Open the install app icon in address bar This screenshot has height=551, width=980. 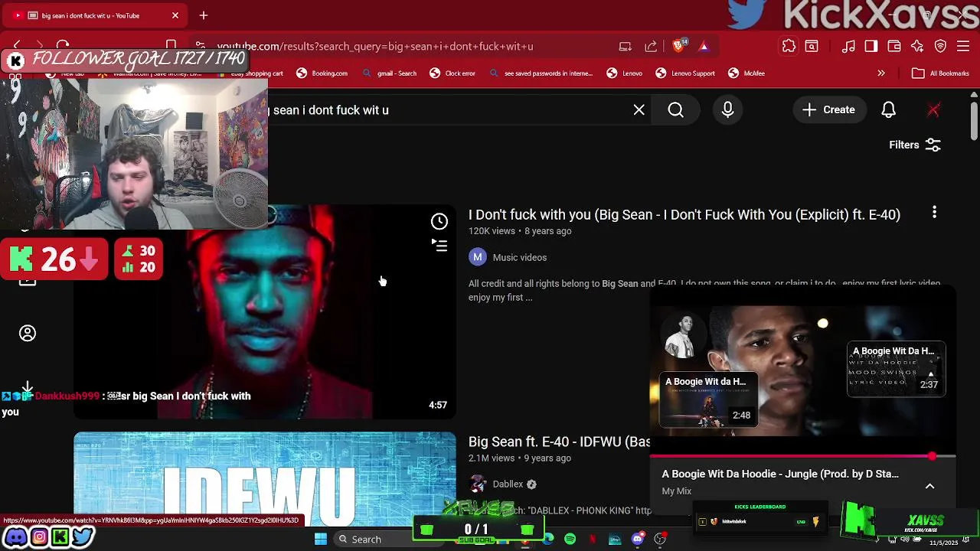tap(626, 46)
